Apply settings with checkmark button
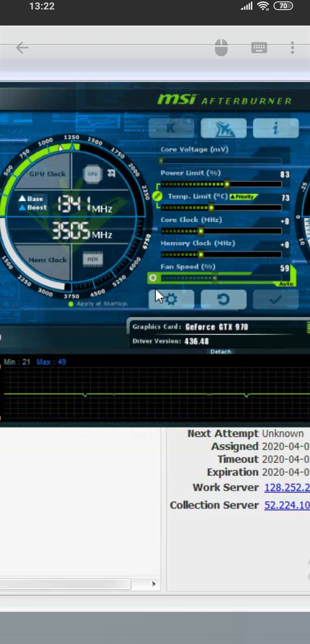 (276, 299)
